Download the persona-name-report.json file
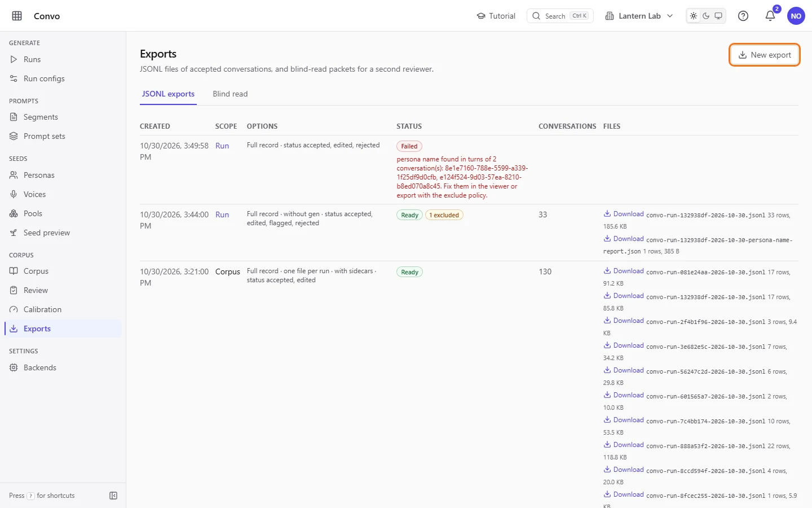Image resolution: width=812 pixels, height=508 pixels. pos(624,239)
